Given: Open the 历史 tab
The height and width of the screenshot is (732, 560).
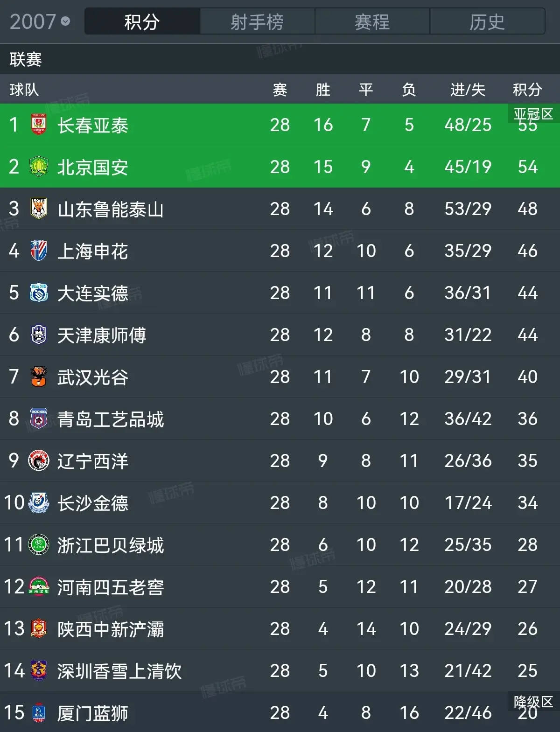Looking at the screenshot, I should click(x=487, y=21).
